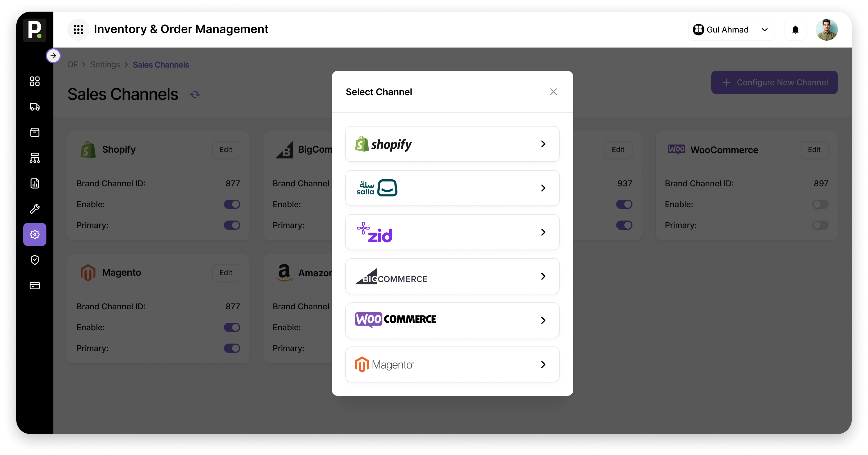
Task: Click Shopify Brand Channel ID value 877
Action: [x=233, y=183]
